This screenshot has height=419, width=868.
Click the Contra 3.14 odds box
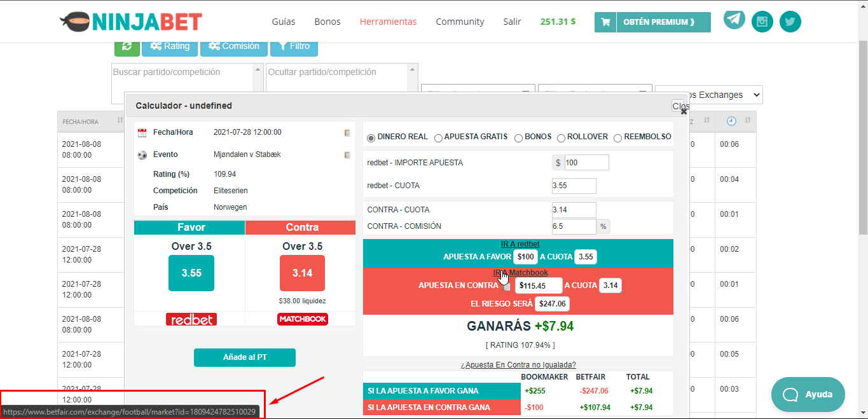302,273
